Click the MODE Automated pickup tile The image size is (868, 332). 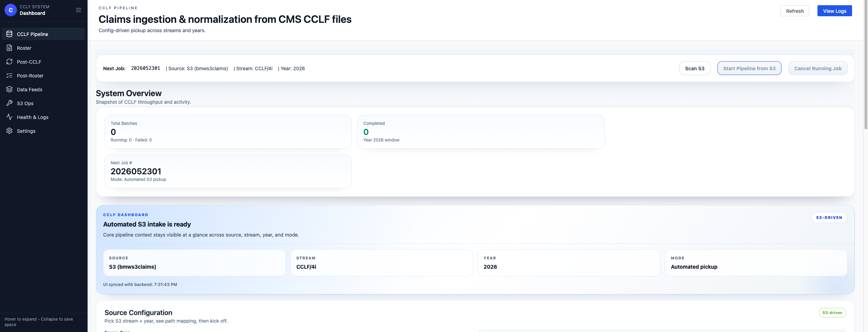click(756, 263)
